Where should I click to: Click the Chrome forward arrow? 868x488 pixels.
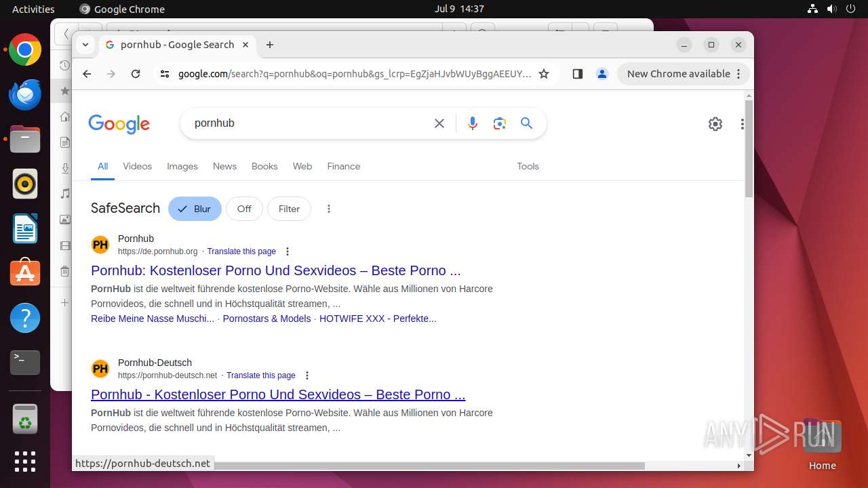pyautogui.click(x=111, y=74)
